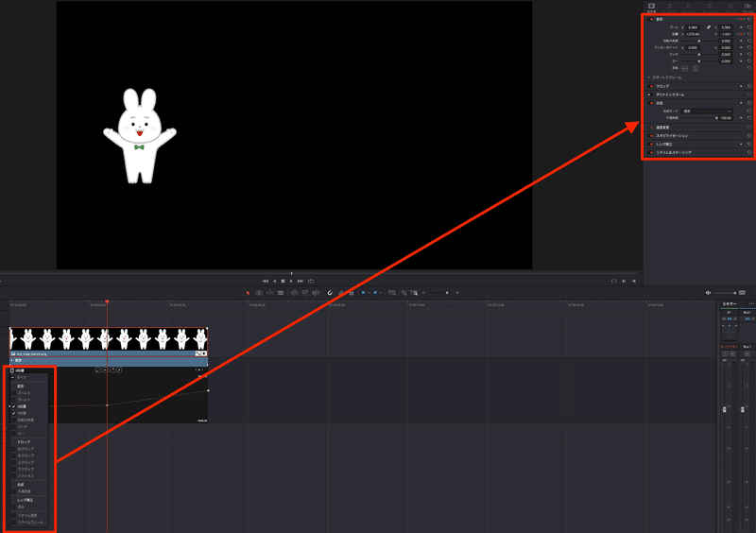The width and height of the screenshot is (756, 533).
Task: Open the Video tab in the Inspector
Action: click(651, 7)
